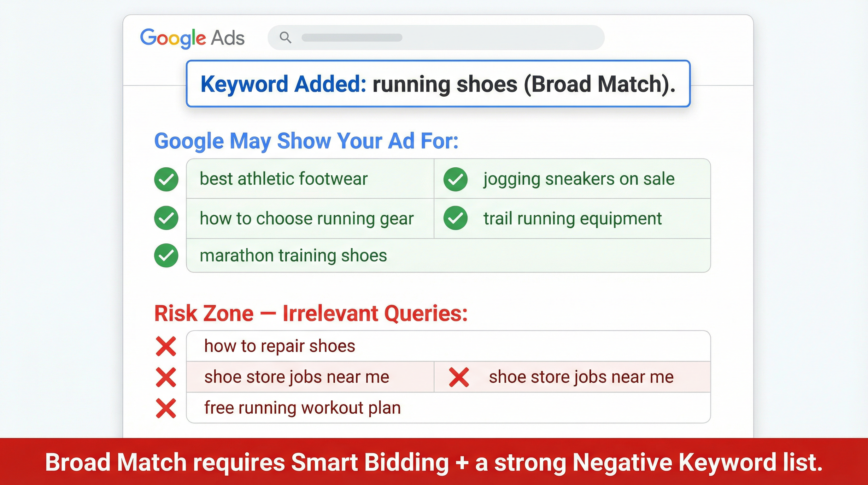Toggle the green check beside best athletic footwear
868x485 pixels.
coord(166,179)
